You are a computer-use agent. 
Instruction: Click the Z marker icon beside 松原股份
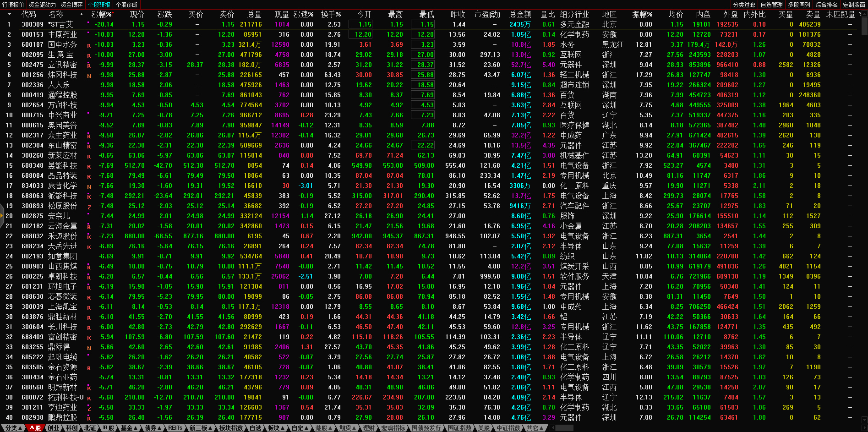point(89,207)
